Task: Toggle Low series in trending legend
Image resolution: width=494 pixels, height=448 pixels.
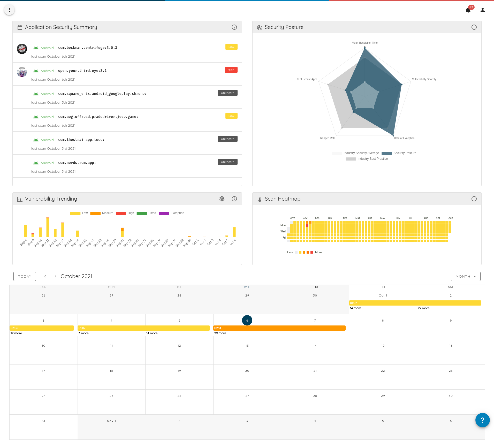Action: [79, 213]
